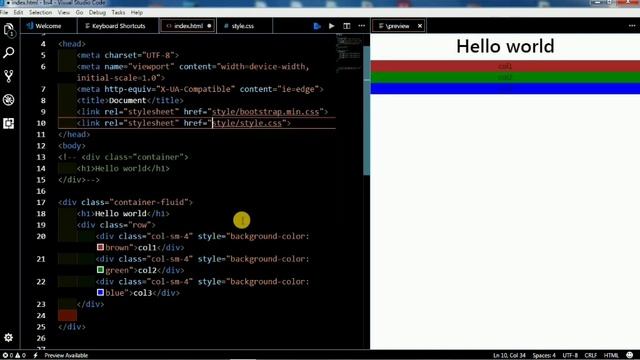This screenshot has width=640, height=360.
Task: Click the unsaved dot on index.html tab
Action: [209, 26]
